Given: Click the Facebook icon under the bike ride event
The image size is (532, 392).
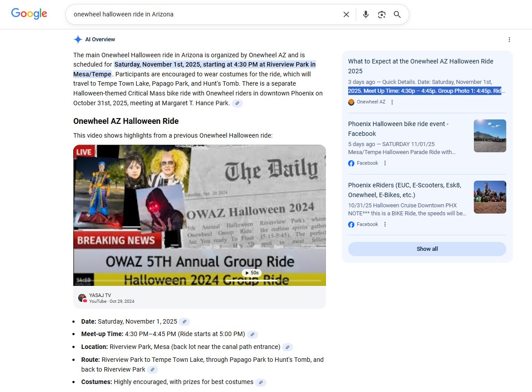Looking at the screenshot, I should (351, 163).
